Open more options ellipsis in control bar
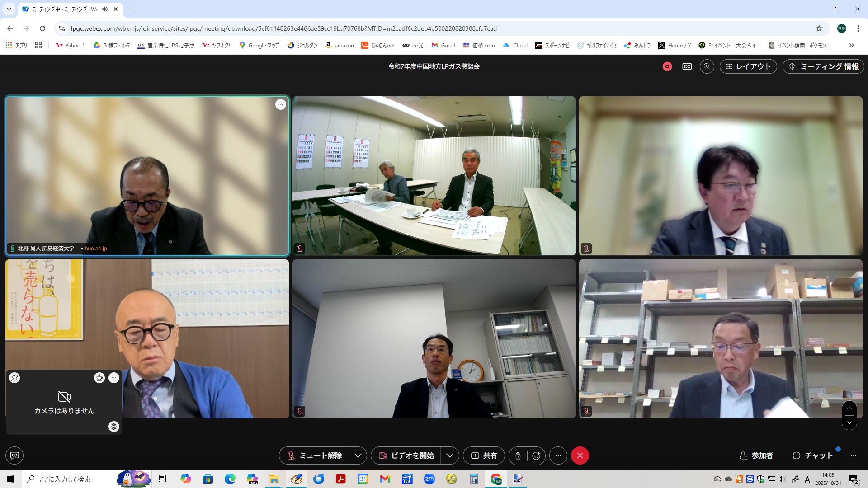The image size is (868, 488). (558, 455)
